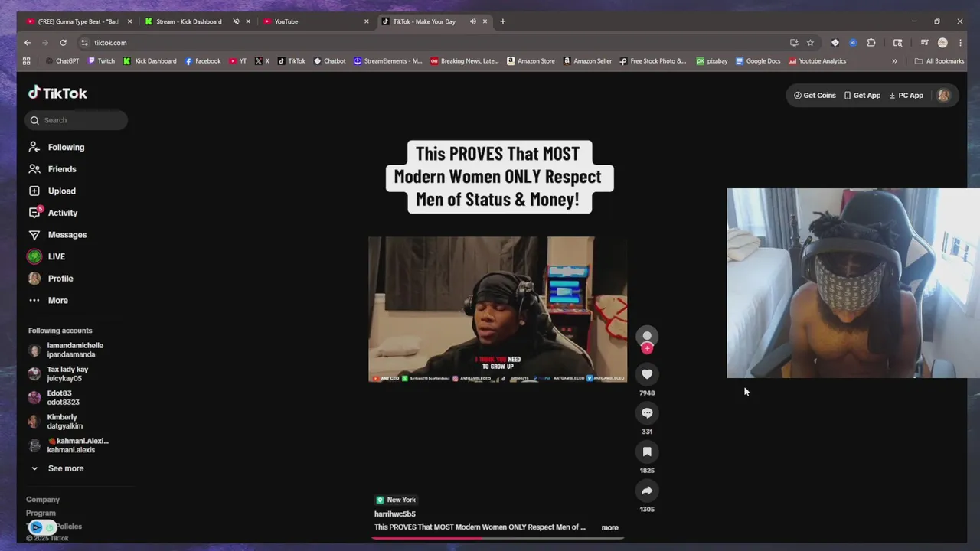Open Facebook bookmark
Viewport: 980px width, 551px height.
(x=202, y=61)
